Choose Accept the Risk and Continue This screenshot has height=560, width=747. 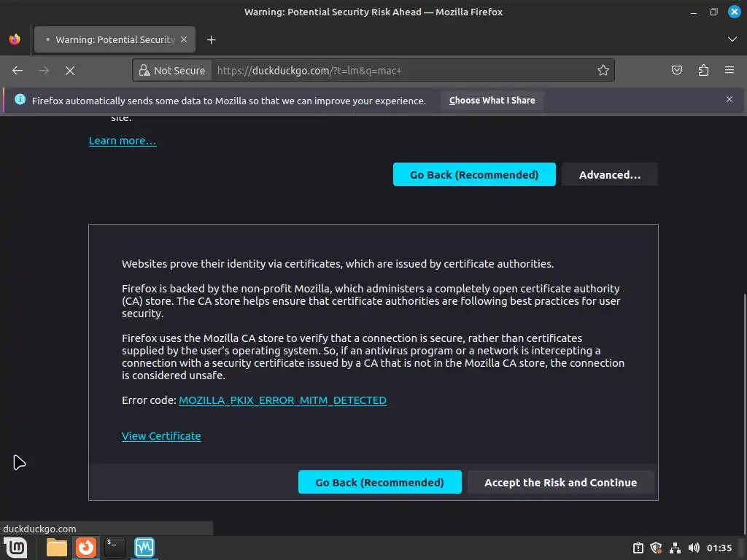[560, 482]
